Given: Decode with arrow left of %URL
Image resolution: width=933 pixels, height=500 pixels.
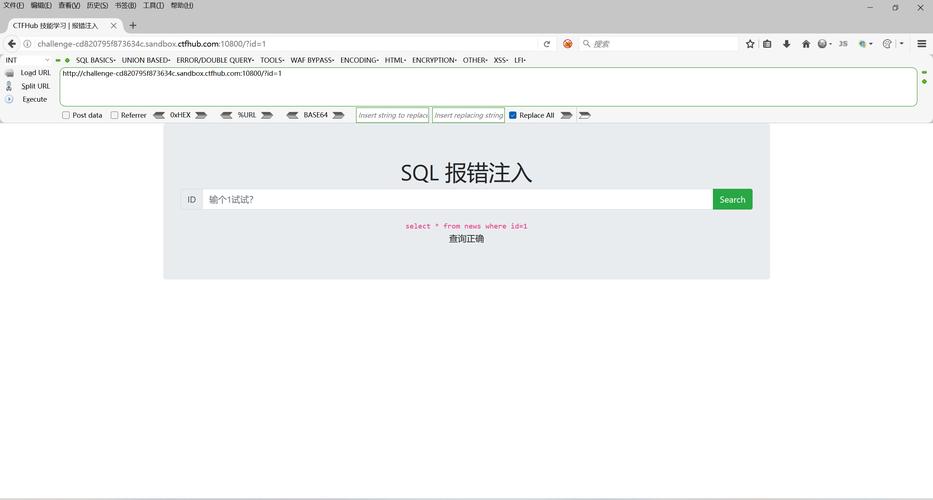Looking at the screenshot, I should (226, 115).
